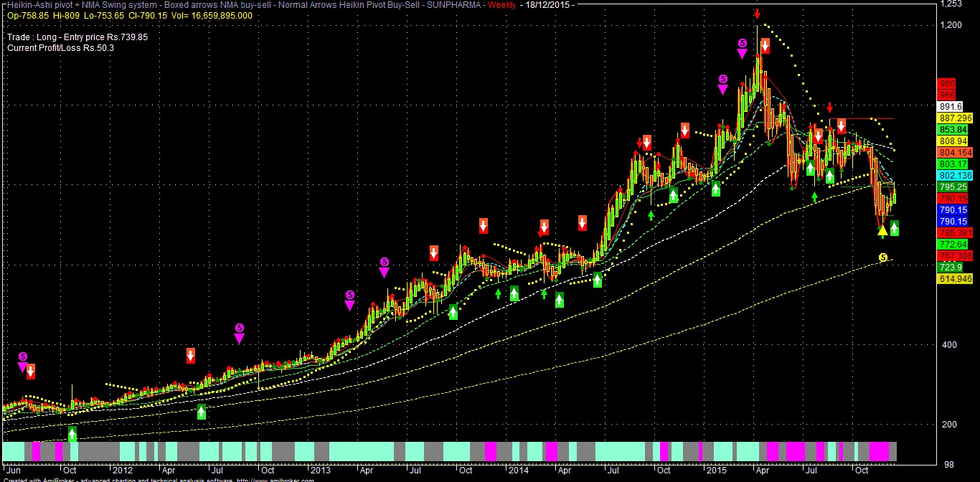This screenshot has height=482, width=980.
Task: Click the plain red down arrow atop the 2015 peak
Action: [757, 14]
